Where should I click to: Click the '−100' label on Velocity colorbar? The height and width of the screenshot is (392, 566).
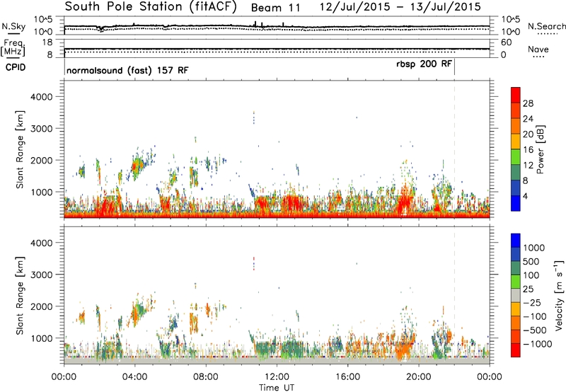point(535,316)
